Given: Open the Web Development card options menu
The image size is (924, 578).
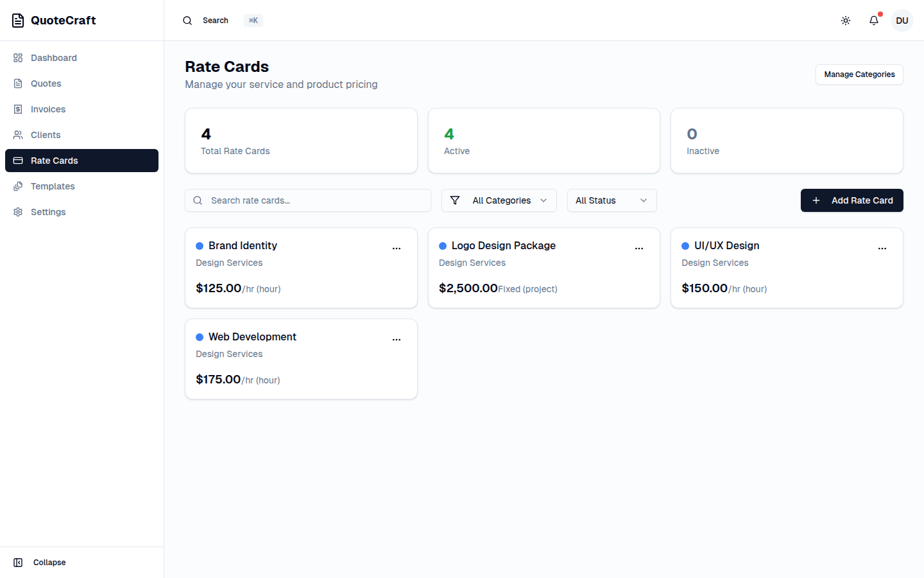Looking at the screenshot, I should click(x=397, y=338).
